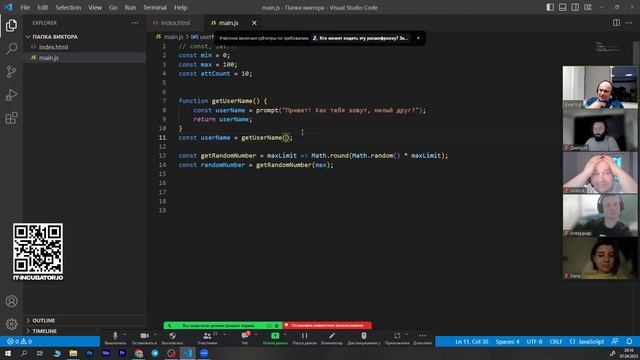
Task: Open the Search view in activity bar
Action: click(x=11, y=49)
